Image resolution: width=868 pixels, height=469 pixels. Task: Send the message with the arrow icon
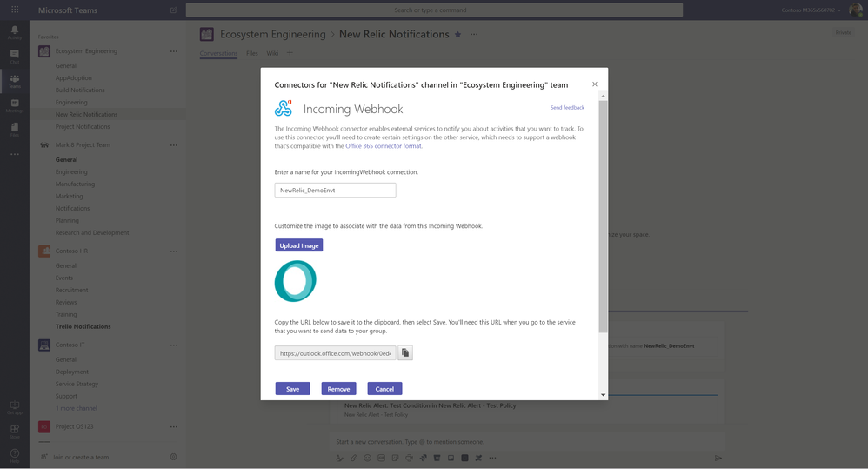[x=718, y=458]
